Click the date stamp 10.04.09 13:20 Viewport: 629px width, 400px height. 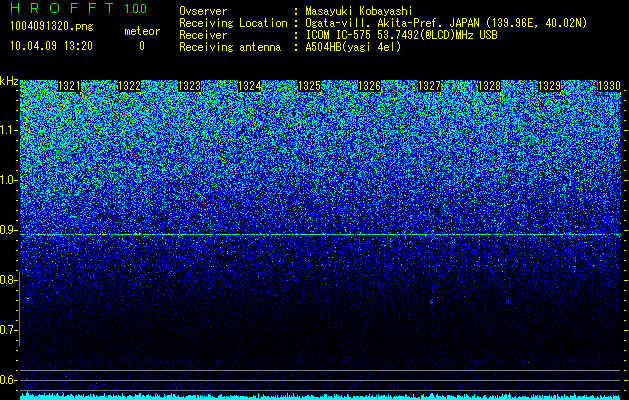pyautogui.click(x=51, y=46)
